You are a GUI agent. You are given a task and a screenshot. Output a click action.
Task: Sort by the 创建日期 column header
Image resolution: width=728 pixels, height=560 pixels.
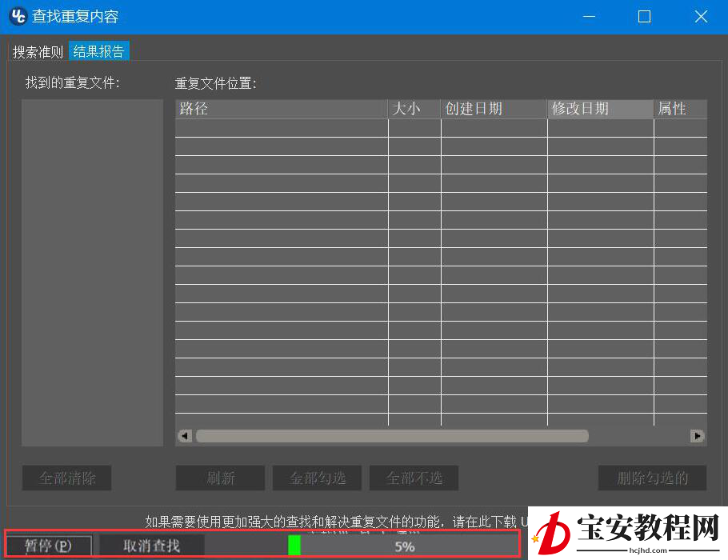point(494,109)
